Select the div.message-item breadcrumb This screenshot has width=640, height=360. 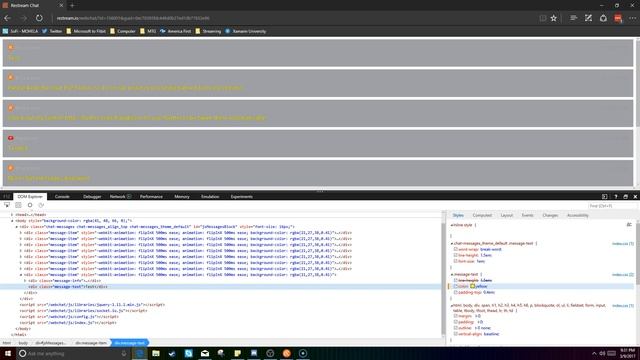pos(91,343)
